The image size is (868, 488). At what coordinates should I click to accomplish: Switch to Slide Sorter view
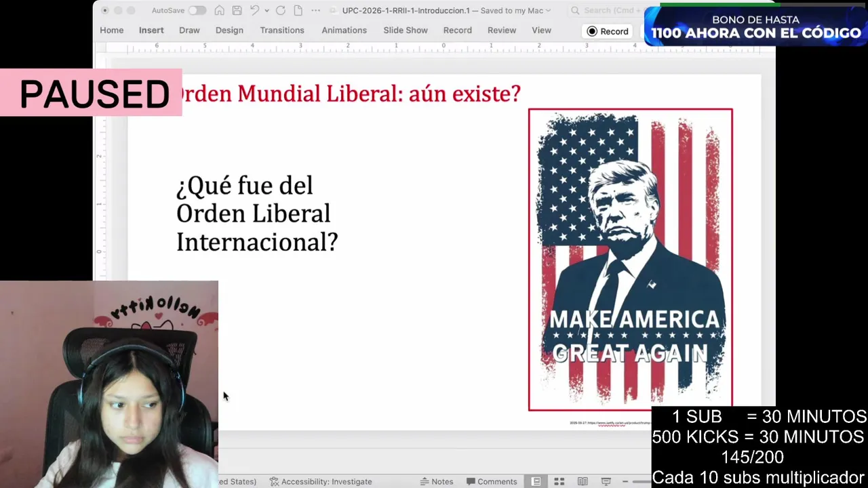(559, 481)
